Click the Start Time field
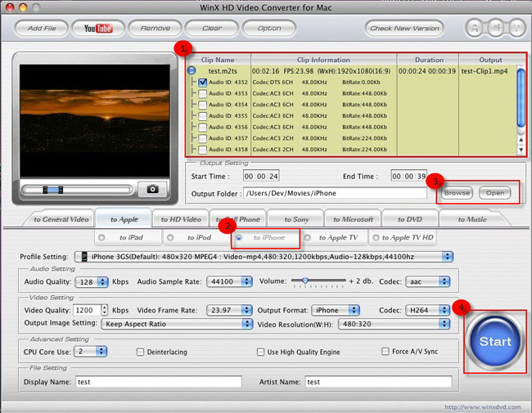 pyautogui.click(x=261, y=176)
